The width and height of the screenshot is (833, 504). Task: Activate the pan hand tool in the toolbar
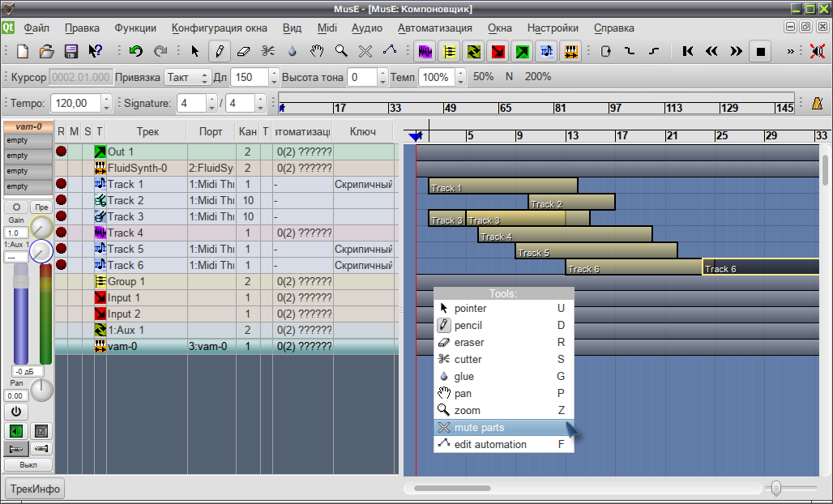coord(317,52)
